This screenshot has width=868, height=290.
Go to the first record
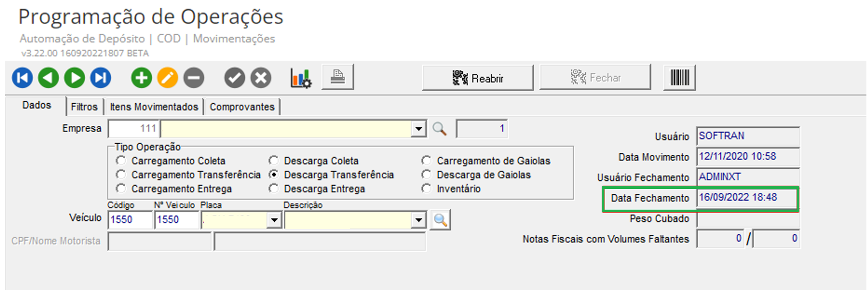(x=22, y=78)
